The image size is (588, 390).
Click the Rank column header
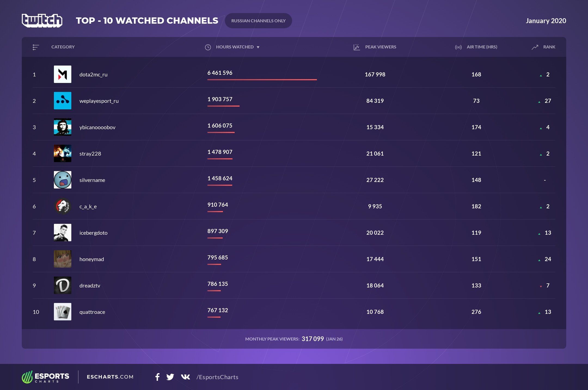[549, 47]
